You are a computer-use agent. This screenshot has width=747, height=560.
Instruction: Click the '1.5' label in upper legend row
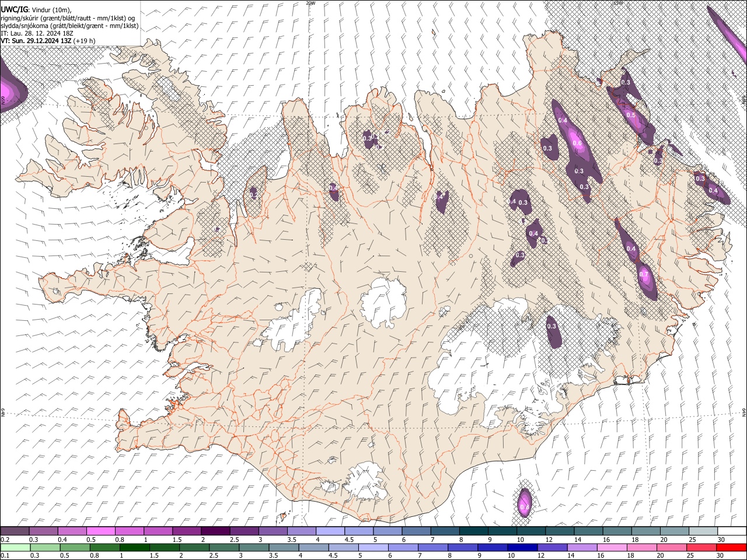pyautogui.click(x=177, y=540)
